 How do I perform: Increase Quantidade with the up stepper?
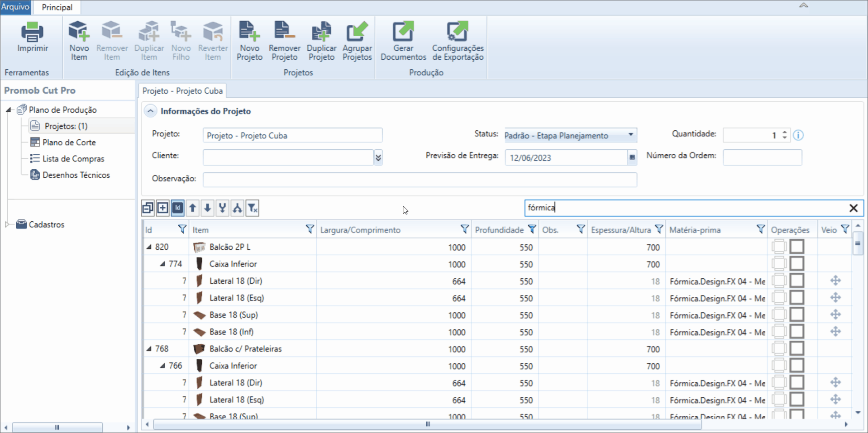pos(785,132)
